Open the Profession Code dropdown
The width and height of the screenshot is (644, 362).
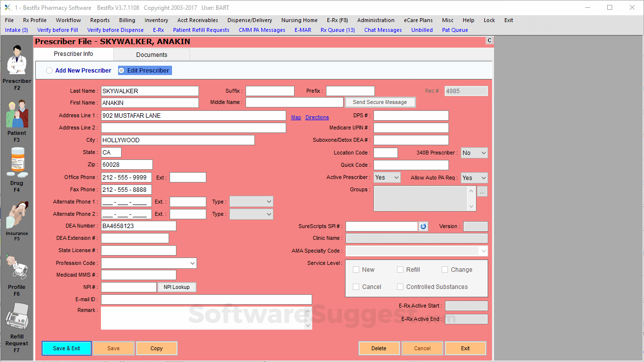[x=193, y=263]
